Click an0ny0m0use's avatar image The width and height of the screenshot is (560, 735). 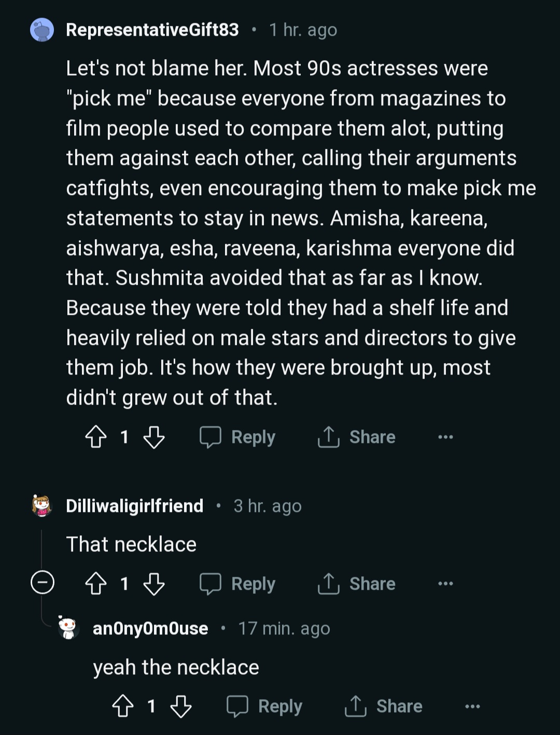(68, 628)
